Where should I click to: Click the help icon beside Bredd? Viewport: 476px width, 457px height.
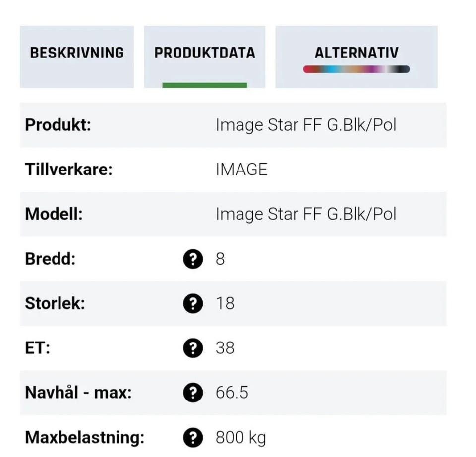(x=193, y=259)
